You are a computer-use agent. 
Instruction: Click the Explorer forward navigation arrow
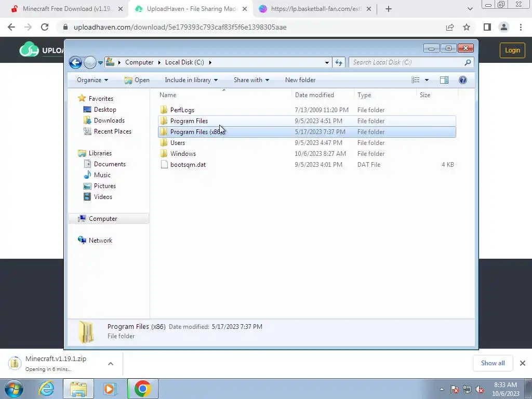coord(90,62)
